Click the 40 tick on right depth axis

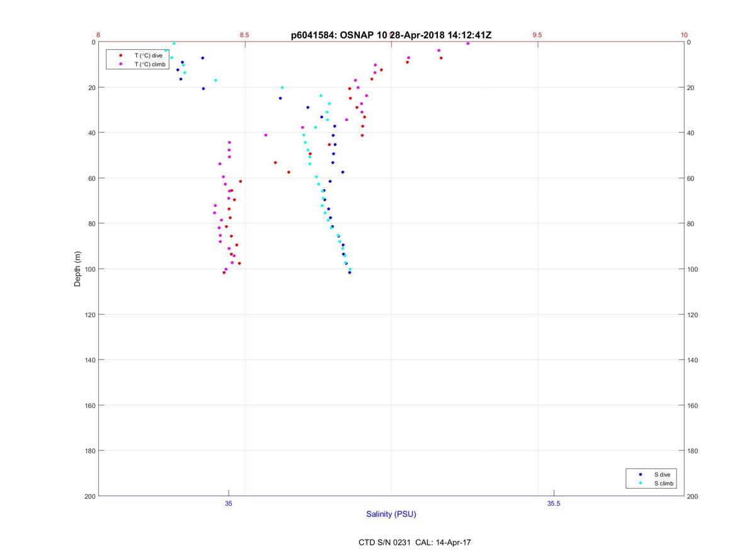pyautogui.click(x=690, y=133)
